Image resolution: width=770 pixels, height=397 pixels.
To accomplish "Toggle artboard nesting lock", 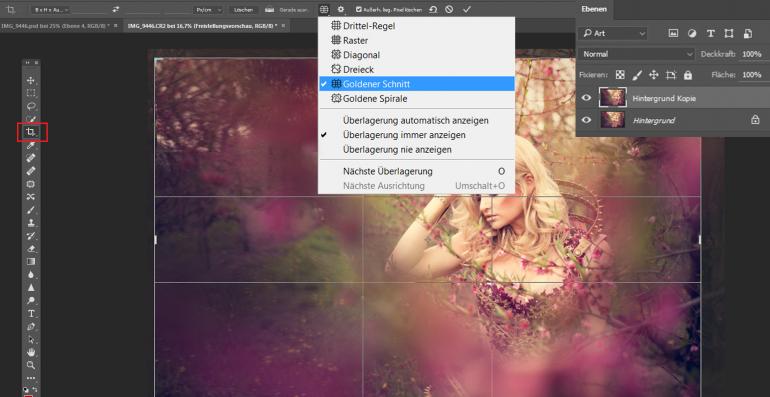I will [x=671, y=75].
